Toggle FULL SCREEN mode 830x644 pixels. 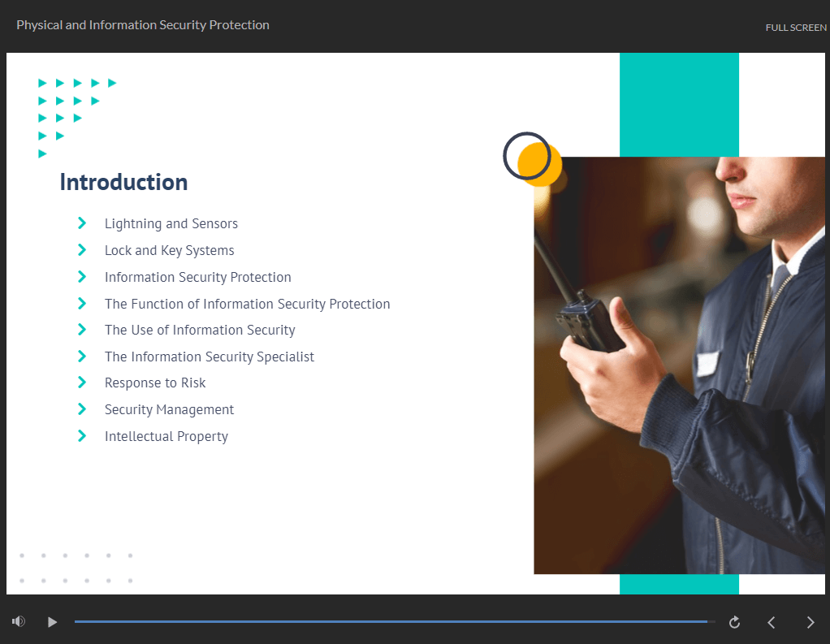796,27
